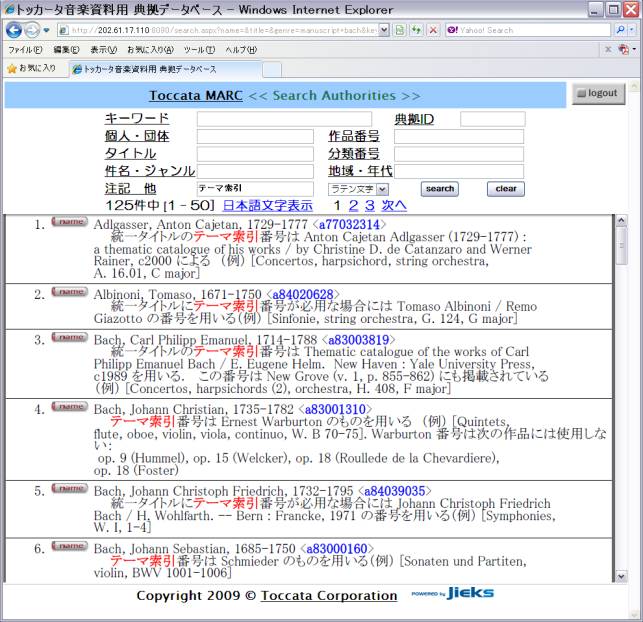
Task: Open a new blank tab
Action: pyautogui.click(x=272, y=69)
